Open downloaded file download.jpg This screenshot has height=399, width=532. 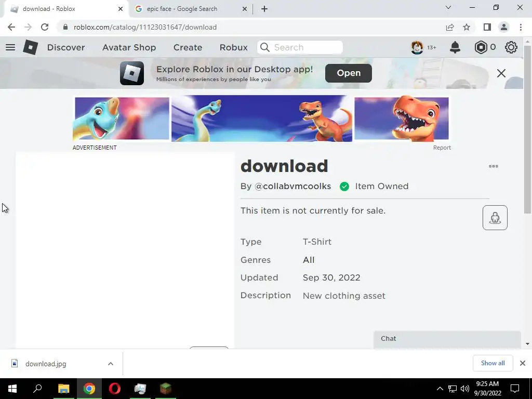[46, 364]
